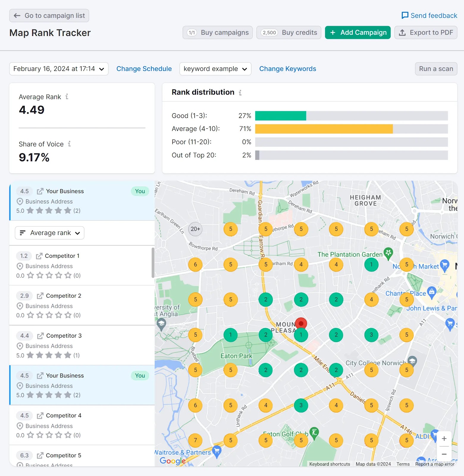This screenshot has height=476, width=464.
Task: Expand the keyword example dropdown
Action: click(215, 69)
